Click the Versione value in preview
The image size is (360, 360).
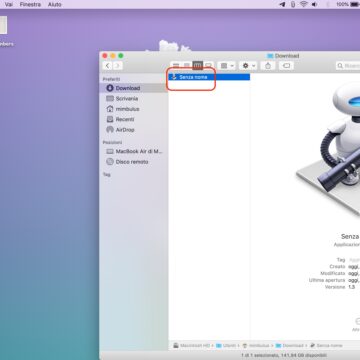[352, 287]
